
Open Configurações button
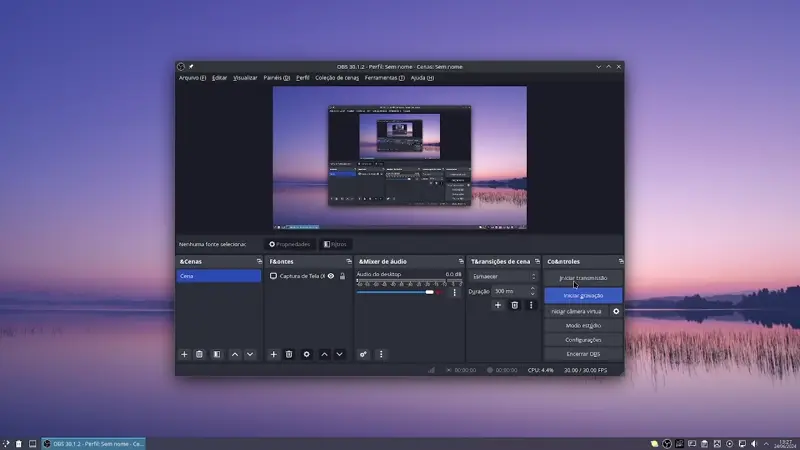(583, 340)
